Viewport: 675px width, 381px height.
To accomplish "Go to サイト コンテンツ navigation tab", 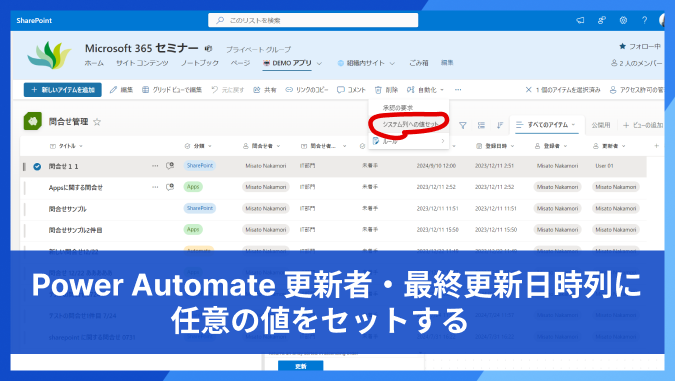I will pos(142,63).
